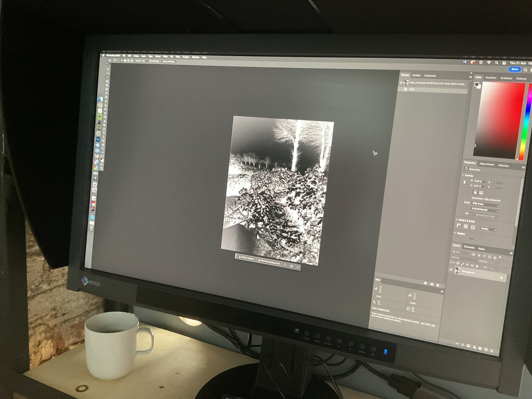Toggle the Anti-alias checkbox in options bar
532x399 pixels.
(151, 61)
